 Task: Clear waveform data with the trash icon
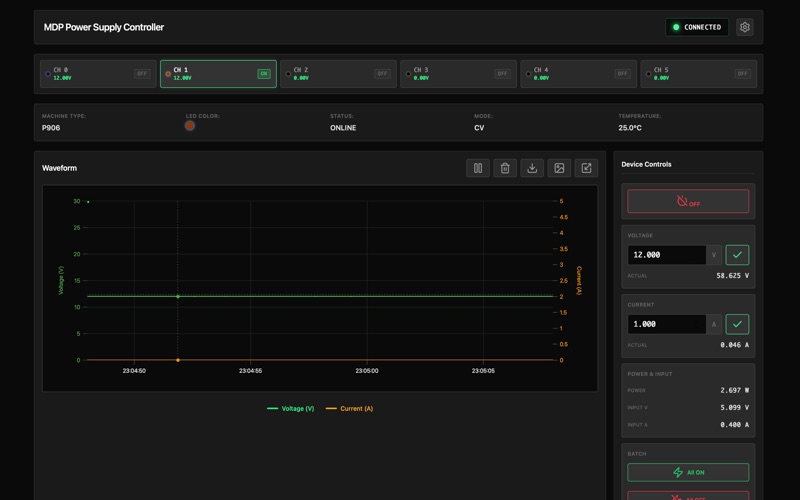[505, 168]
